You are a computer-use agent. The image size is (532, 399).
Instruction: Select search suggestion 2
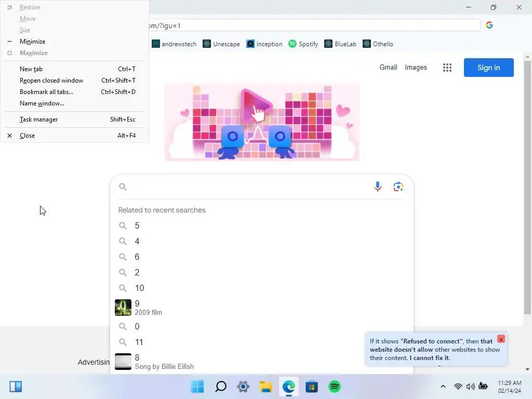tap(262, 272)
